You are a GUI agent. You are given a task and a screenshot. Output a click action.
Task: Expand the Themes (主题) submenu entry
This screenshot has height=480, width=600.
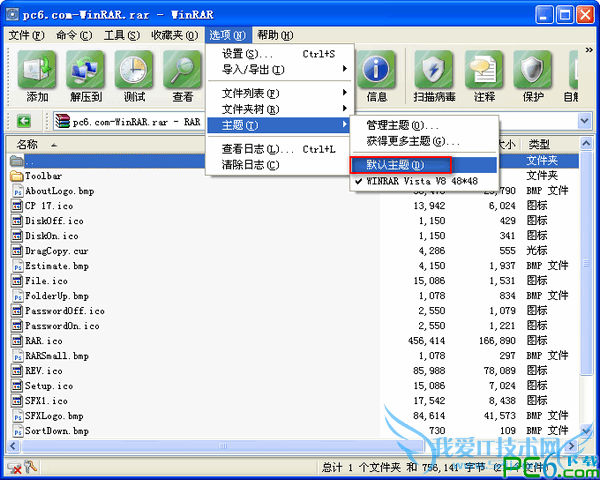coord(279,125)
